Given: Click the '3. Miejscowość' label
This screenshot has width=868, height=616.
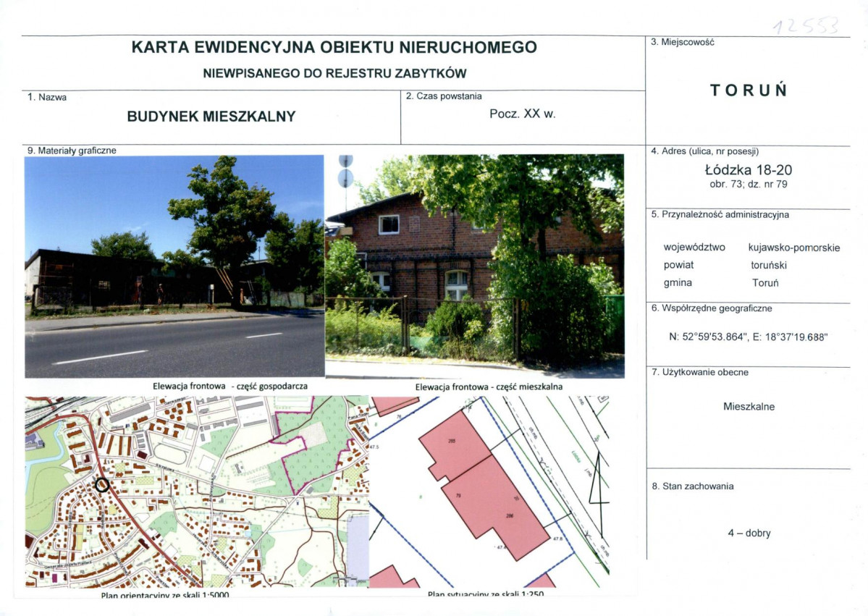Looking at the screenshot, I should pyautogui.click(x=682, y=42).
